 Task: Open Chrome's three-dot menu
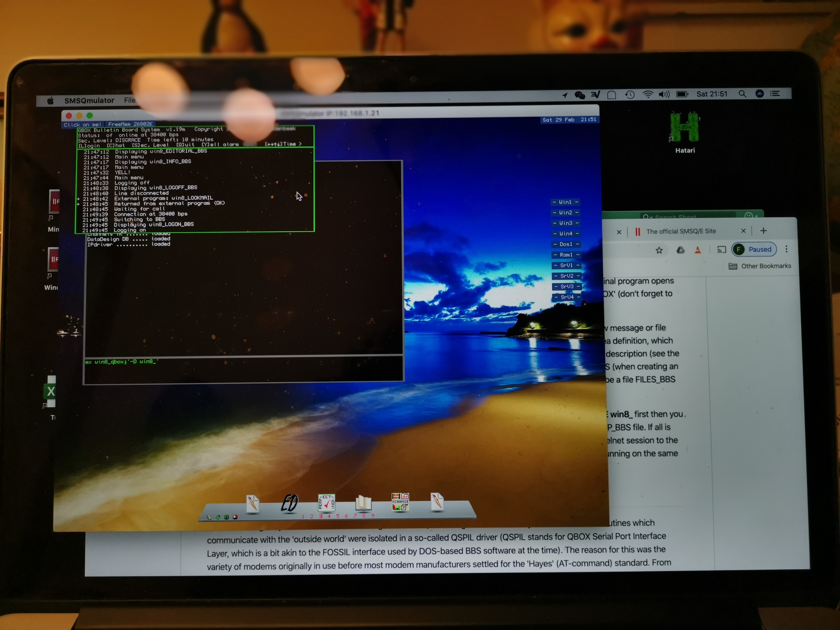point(787,249)
